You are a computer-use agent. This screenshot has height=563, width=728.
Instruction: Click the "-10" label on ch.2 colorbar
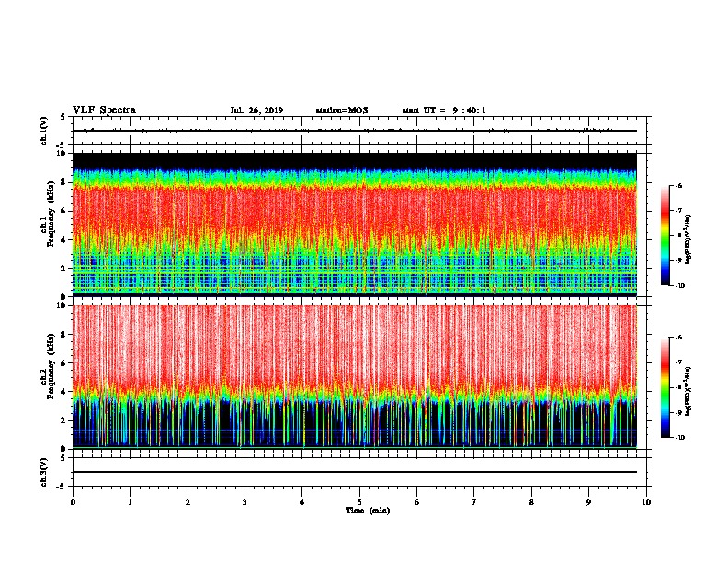[x=680, y=438]
